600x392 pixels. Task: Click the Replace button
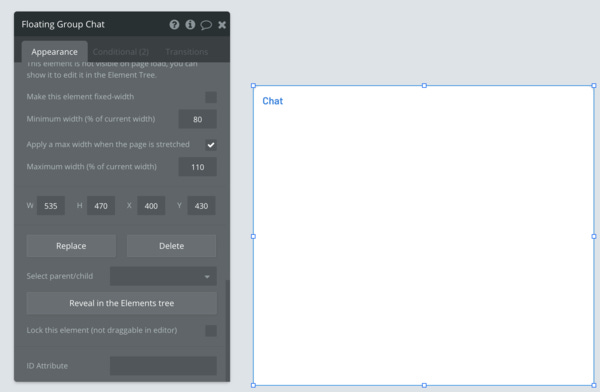[71, 246]
